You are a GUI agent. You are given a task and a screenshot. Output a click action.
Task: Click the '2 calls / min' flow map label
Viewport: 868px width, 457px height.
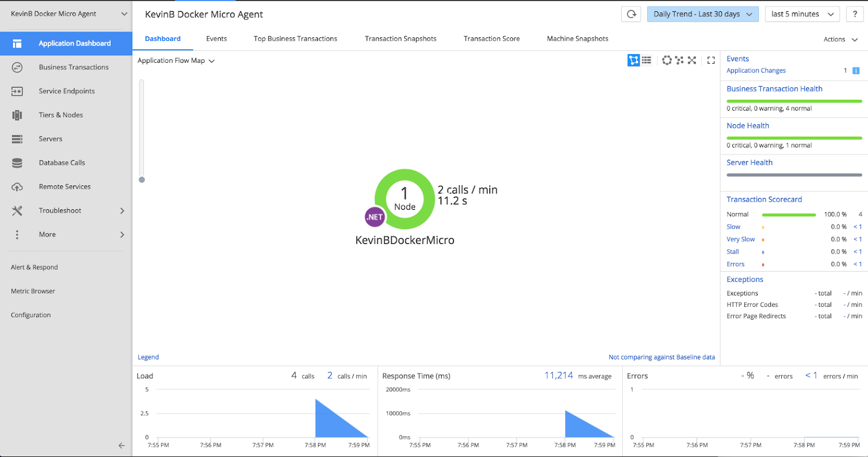(468, 190)
